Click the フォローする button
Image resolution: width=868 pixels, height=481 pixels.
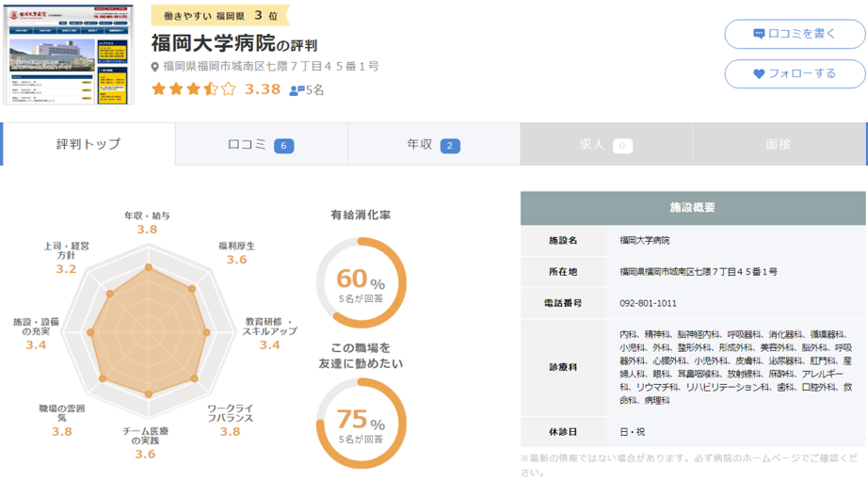click(x=795, y=73)
